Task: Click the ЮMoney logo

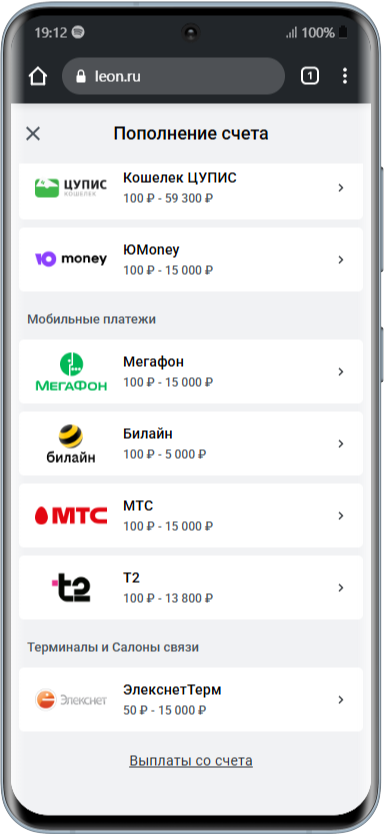Action: [71, 259]
